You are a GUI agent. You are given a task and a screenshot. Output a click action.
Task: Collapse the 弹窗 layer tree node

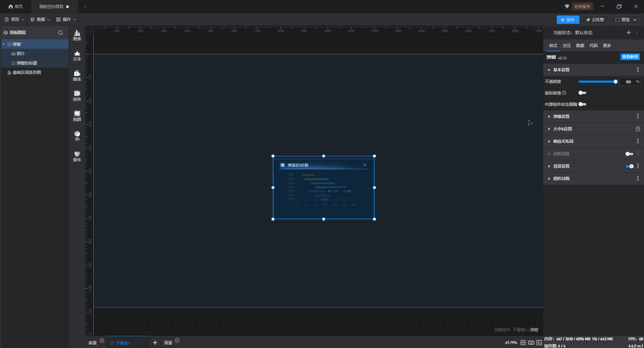pyautogui.click(x=4, y=44)
